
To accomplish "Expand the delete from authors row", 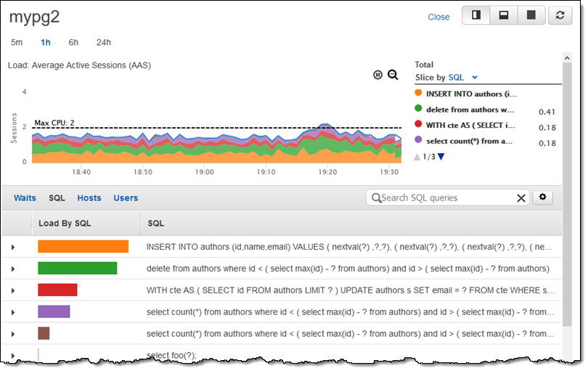I will click(12, 269).
